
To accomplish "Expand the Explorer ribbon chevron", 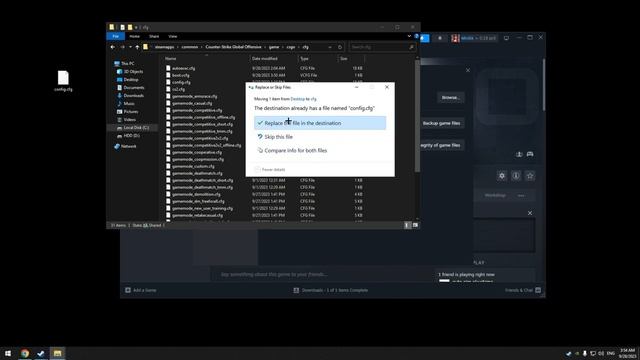I will click(x=409, y=36).
